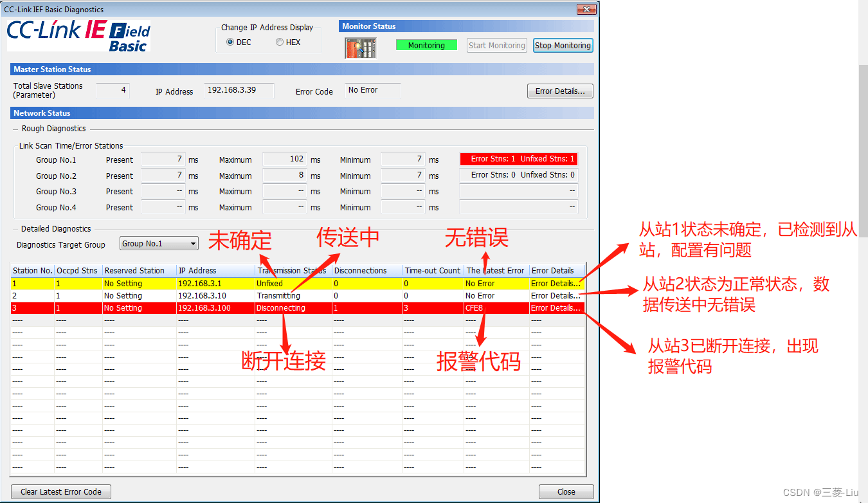Select the DEC radio button
The height and width of the screenshot is (503, 868).
(x=230, y=42)
